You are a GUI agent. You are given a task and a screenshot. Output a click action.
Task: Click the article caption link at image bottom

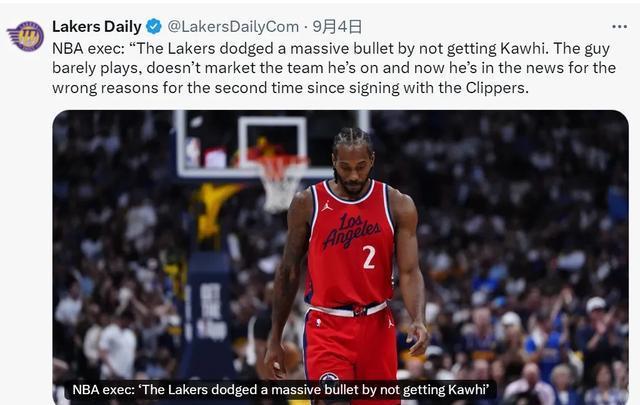point(281,389)
